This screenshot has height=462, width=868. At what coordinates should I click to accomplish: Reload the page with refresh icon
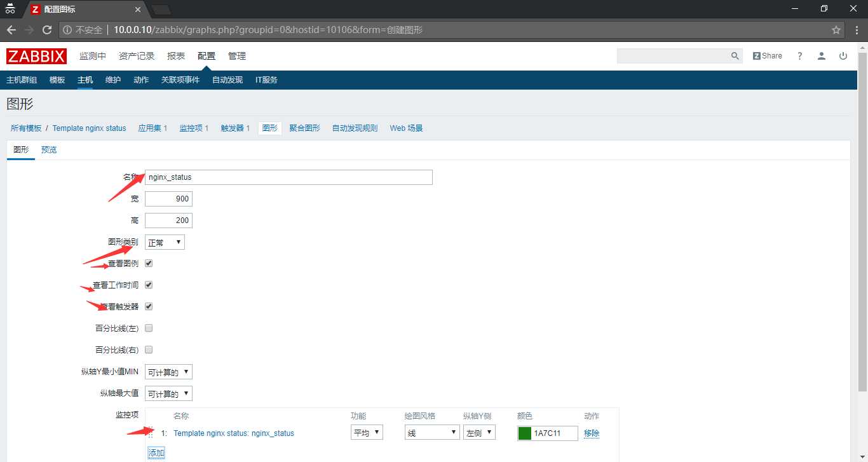pyautogui.click(x=47, y=30)
